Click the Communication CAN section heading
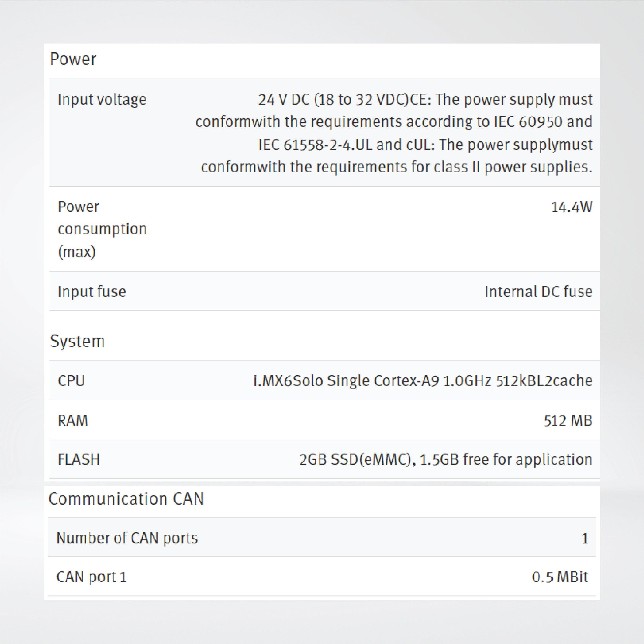The image size is (644, 644). tap(126, 499)
